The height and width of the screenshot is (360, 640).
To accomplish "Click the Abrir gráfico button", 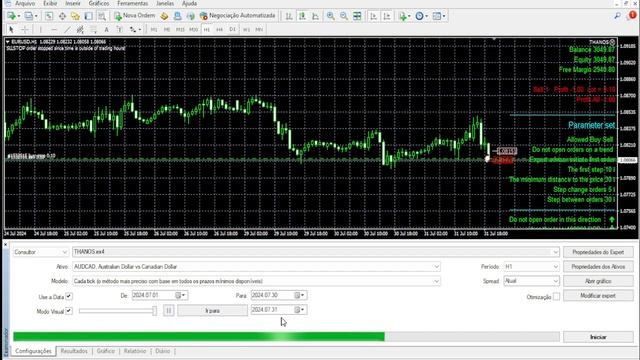I will coord(598,281).
